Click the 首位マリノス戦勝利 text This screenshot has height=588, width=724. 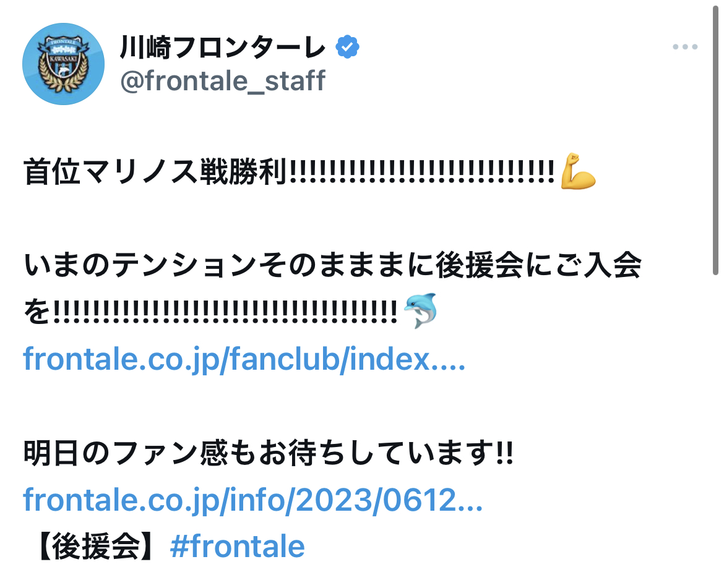pos(155,171)
